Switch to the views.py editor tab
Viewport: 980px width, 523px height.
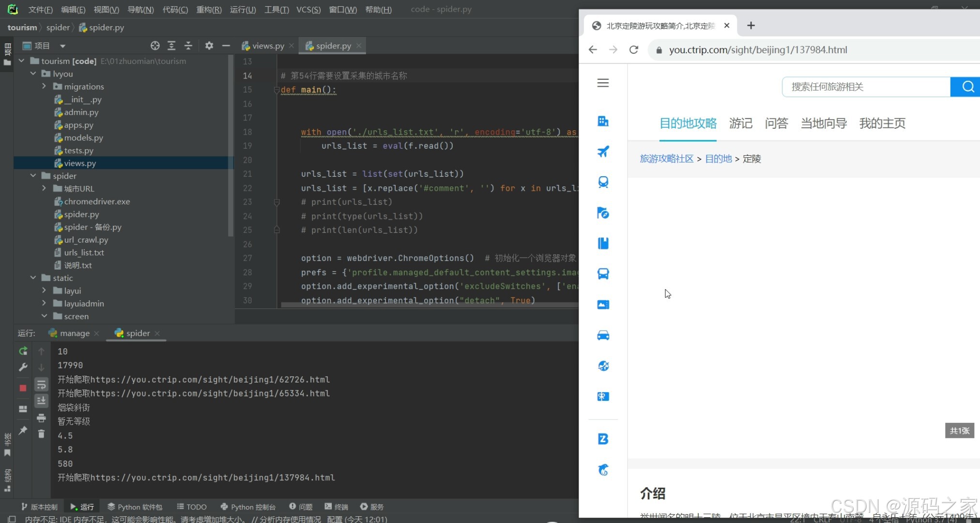pos(268,46)
